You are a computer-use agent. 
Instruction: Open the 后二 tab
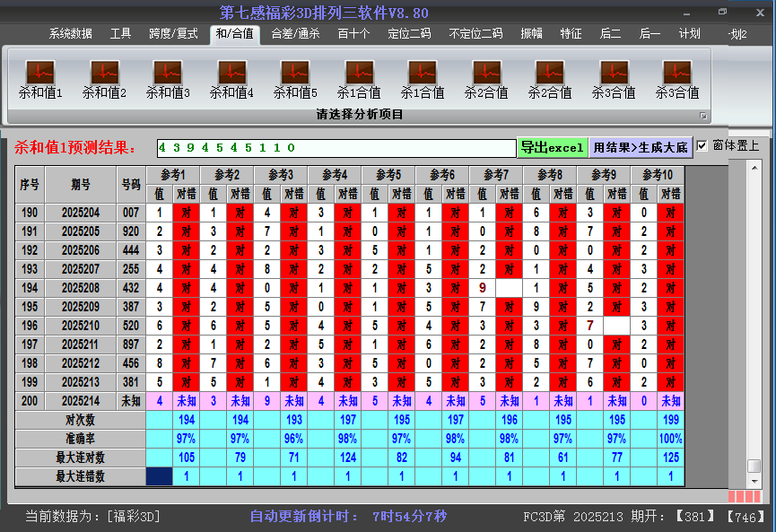(610, 34)
